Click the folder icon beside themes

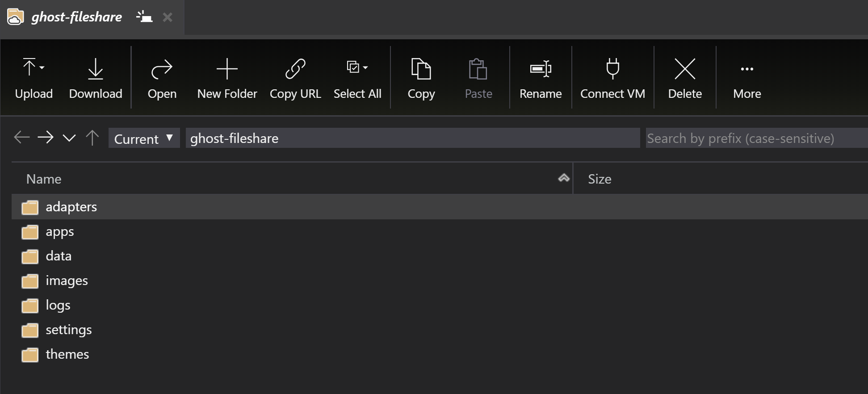coord(30,355)
